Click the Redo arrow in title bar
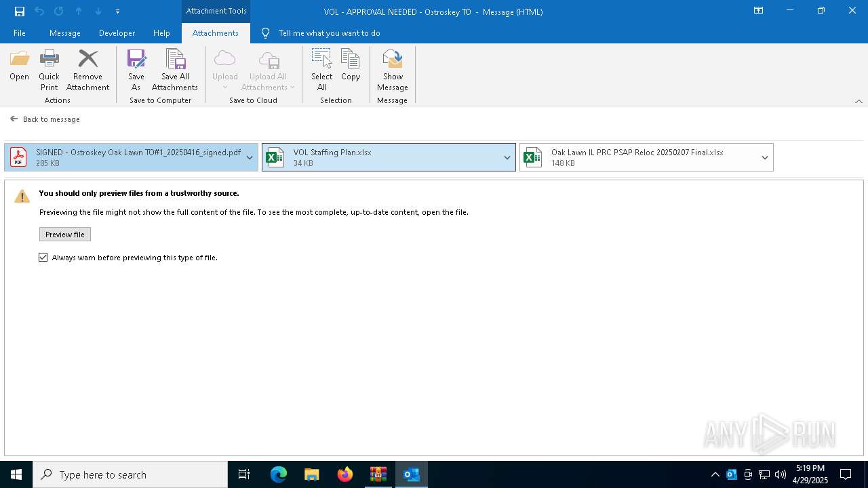Screen dimensions: 868x488 [x=59, y=11]
